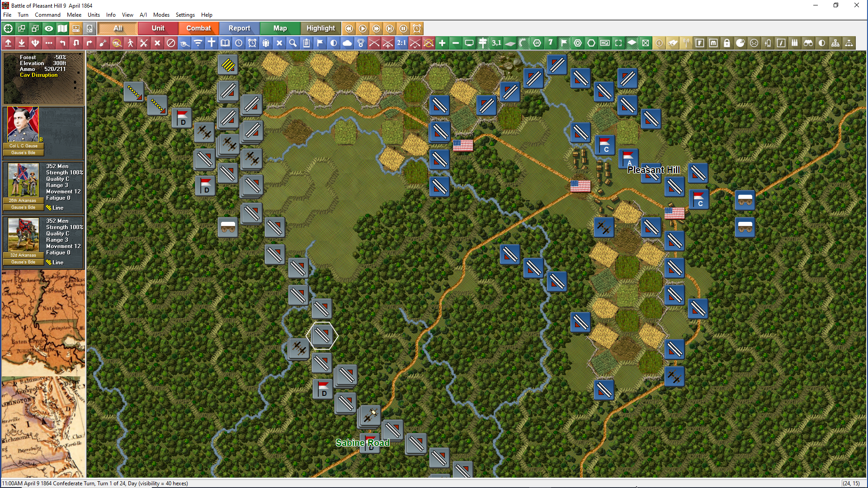
Task: Click the magnifying glass search icon
Action: pyautogui.click(x=293, y=43)
